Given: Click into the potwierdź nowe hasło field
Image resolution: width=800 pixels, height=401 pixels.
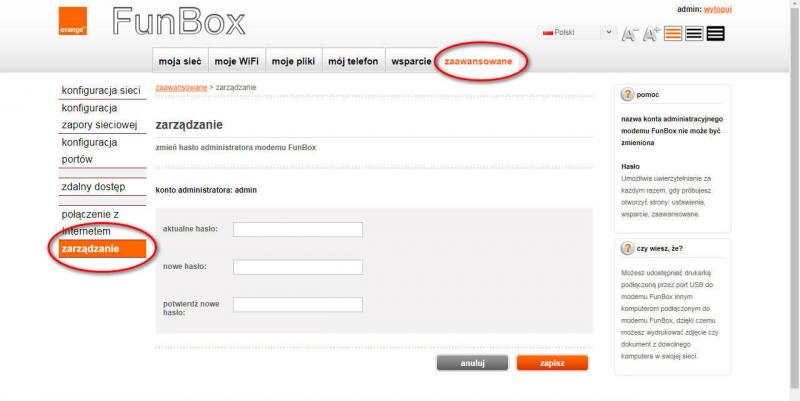Looking at the screenshot, I should pos(297,305).
